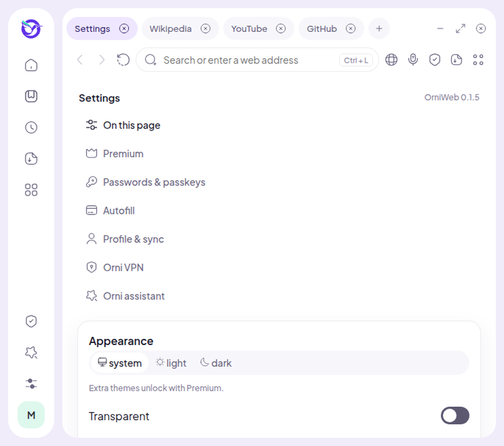Open a new tab with plus button
The image size is (504, 446).
(x=379, y=29)
